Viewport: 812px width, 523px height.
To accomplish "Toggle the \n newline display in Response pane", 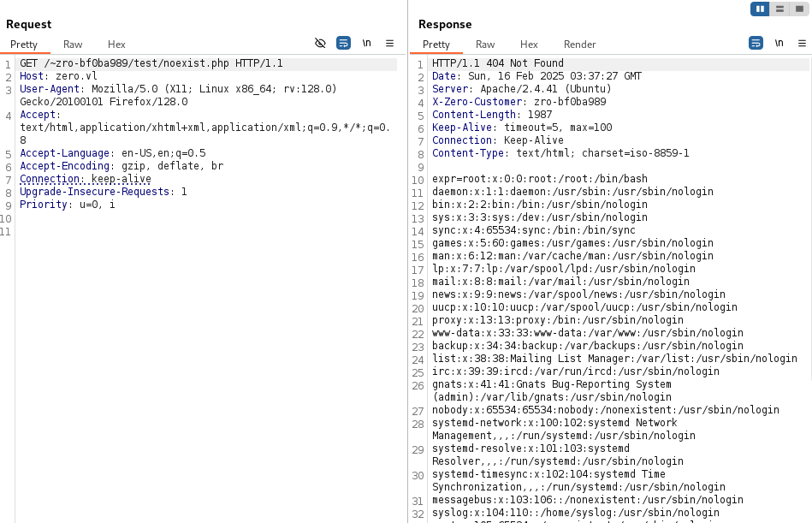I will pyautogui.click(x=779, y=43).
